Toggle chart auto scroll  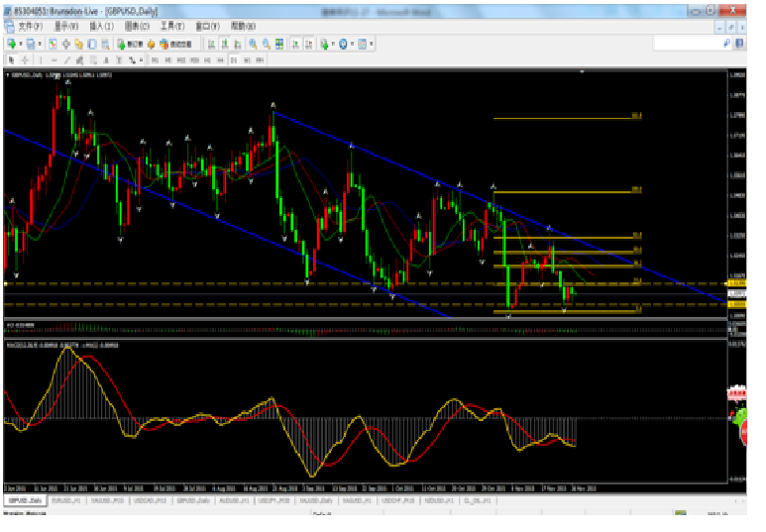coord(295,44)
